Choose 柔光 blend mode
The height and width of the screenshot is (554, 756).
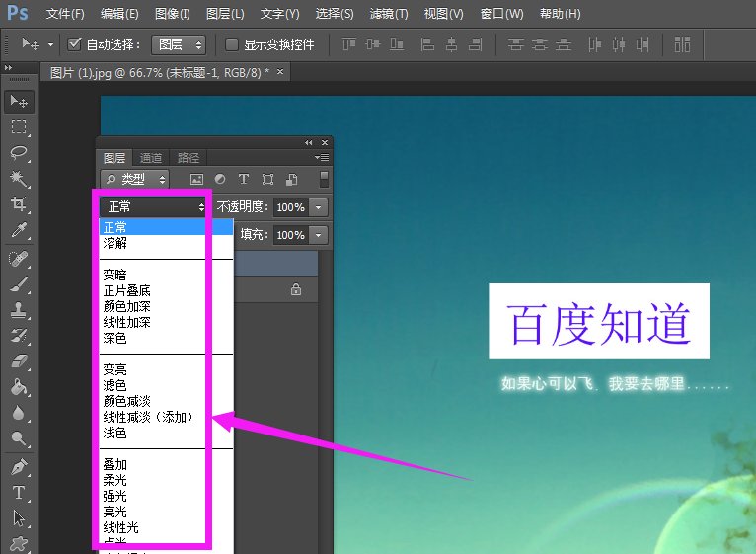point(166,480)
